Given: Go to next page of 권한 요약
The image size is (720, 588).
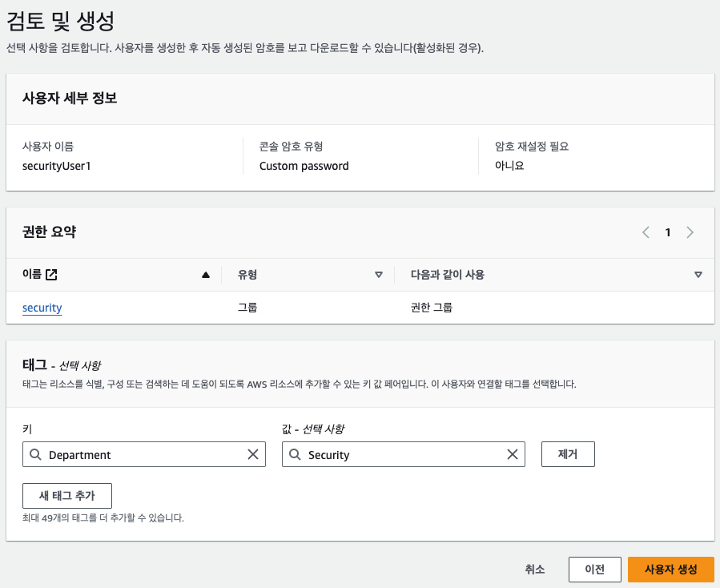Looking at the screenshot, I should point(690,232).
